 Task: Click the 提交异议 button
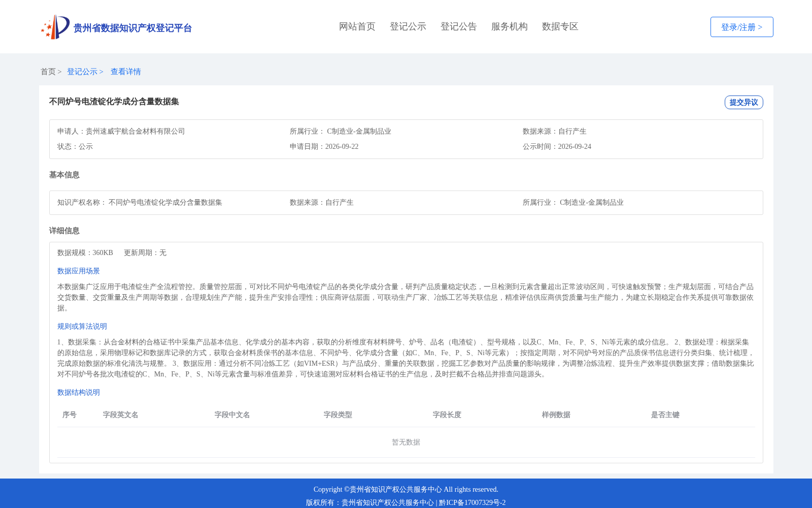(x=744, y=102)
